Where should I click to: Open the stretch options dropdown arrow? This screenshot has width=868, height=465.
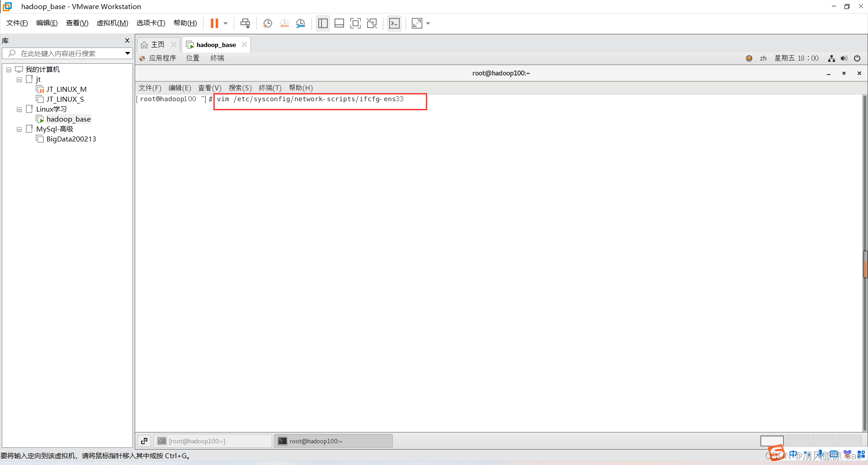point(428,23)
